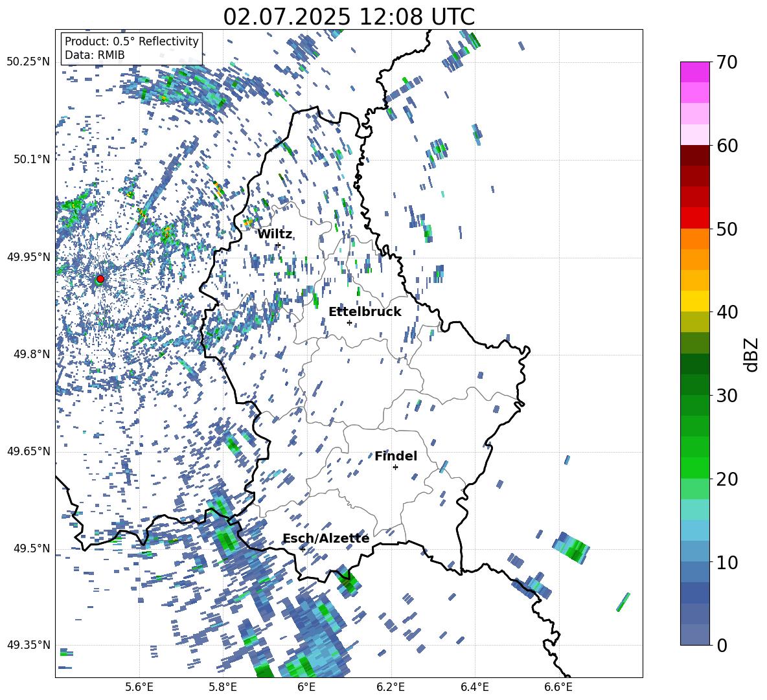
Task: Click the title 02.07.2025 12:08 UTC
Action: tap(349, 17)
